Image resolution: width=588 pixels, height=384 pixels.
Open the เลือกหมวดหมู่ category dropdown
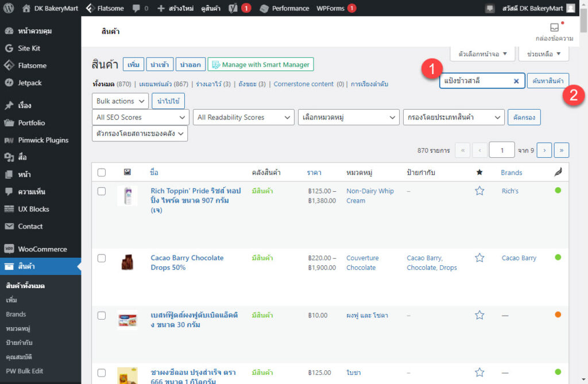click(349, 117)
